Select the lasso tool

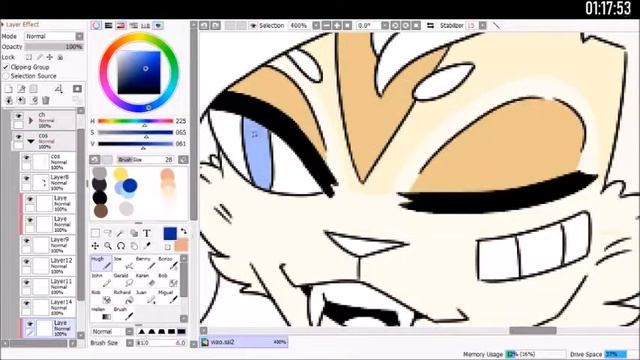tap(108, 233)
